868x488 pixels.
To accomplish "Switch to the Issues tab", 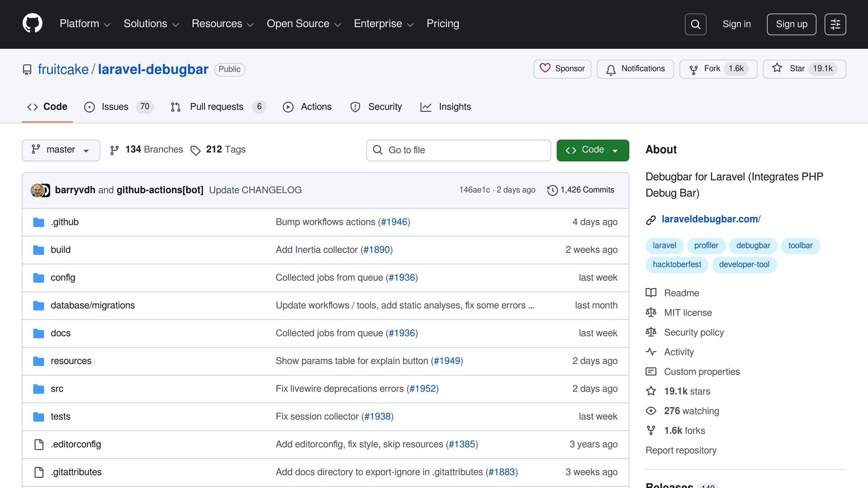I will click(114, 107).
